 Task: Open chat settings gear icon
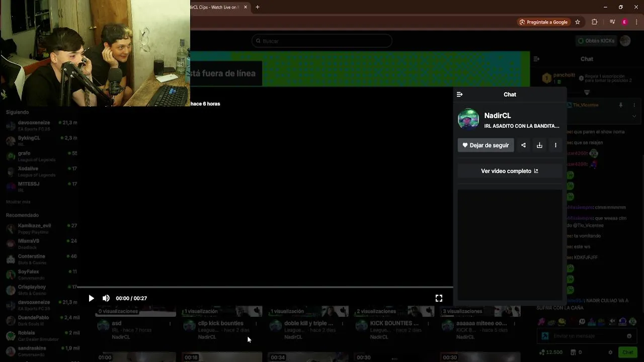point(610,352)
